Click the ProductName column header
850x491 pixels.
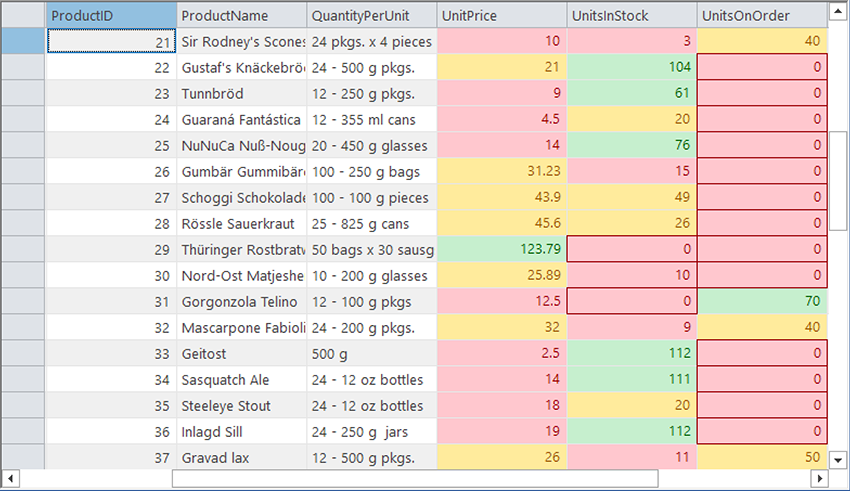242,16
